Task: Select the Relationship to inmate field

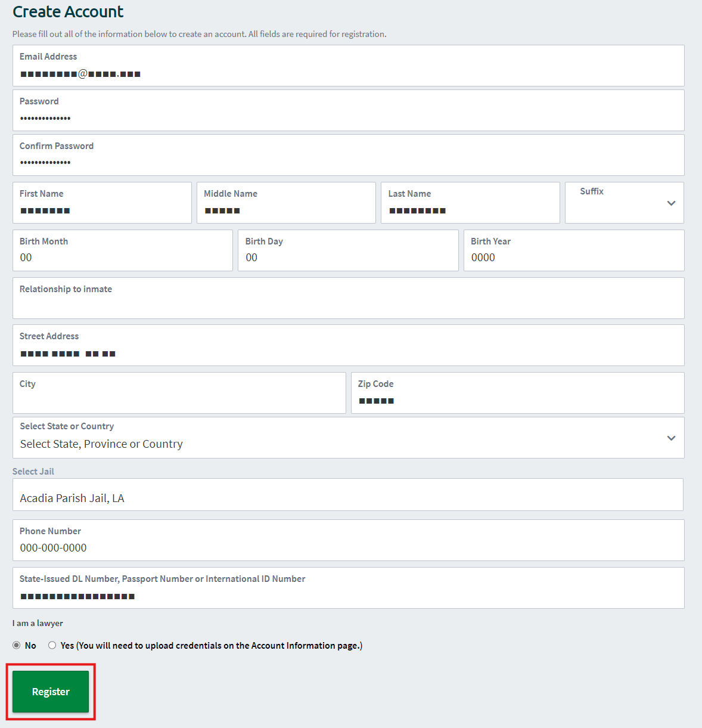Action: [348, 298]
